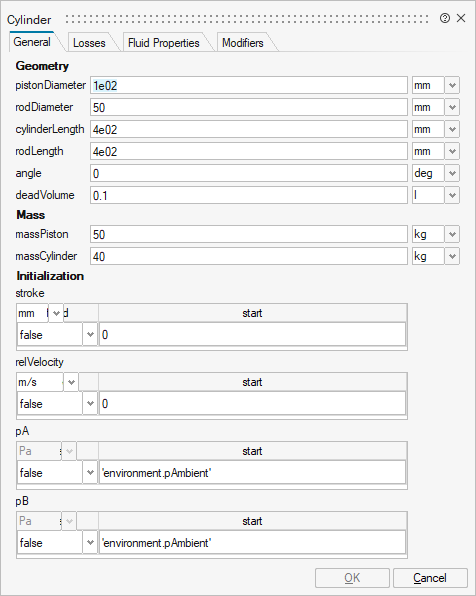Screen dimensions: 476x596
Task: Open deadVolume unit dropdown
Action: click(452, 195)
